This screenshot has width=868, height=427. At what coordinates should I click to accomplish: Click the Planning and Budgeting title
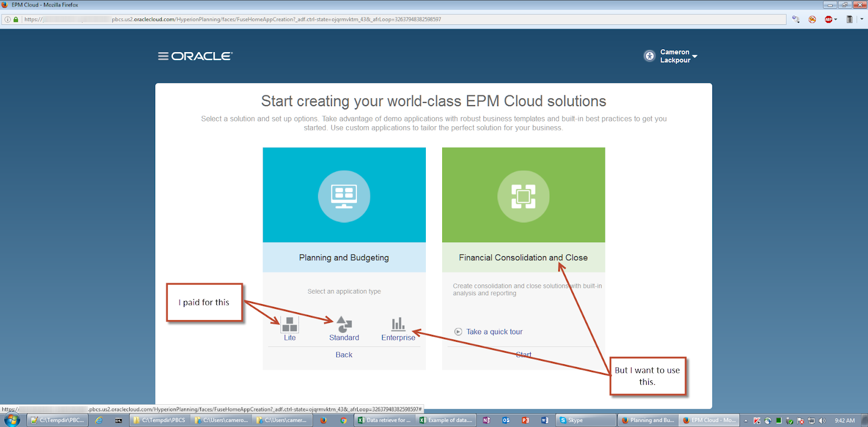[x=344, y=257]
